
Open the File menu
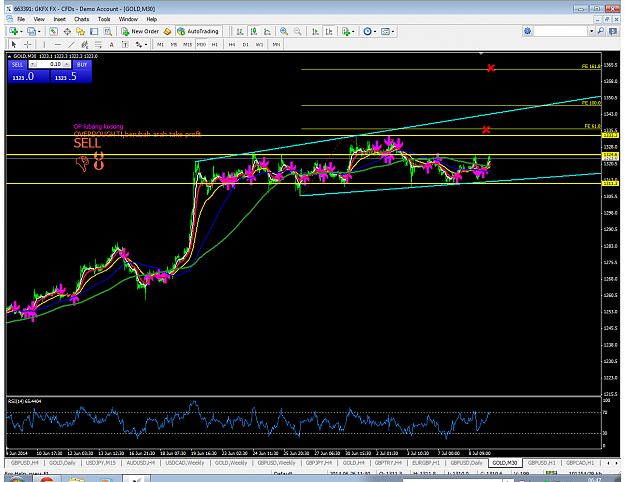click(x=21, y=19)
